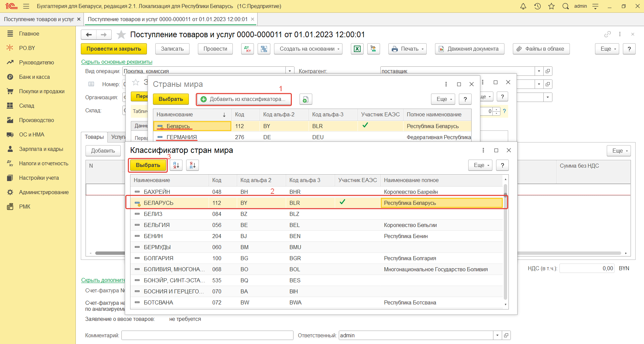The width and height of the screenshot is (644, 344).
Task: Click the global search magnifier icon
Action: [566, 6]
